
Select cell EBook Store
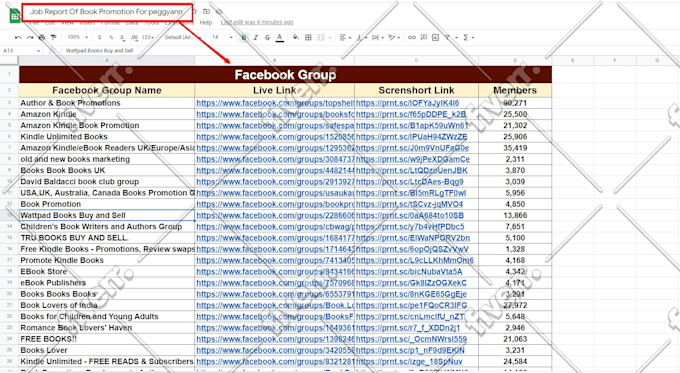point(107,272)
